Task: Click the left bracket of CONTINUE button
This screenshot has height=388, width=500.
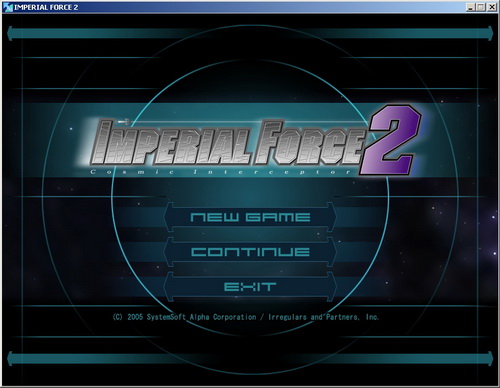Action: 169,252
